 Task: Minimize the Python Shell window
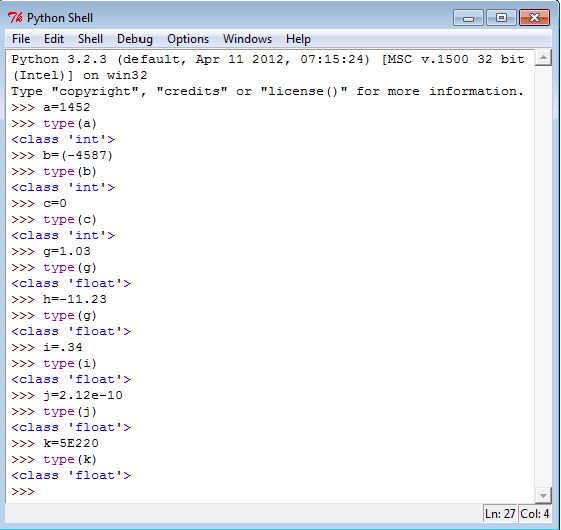coord(468,18)
